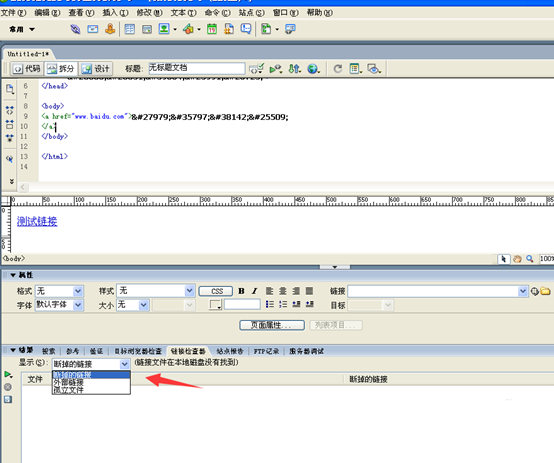554x463 pixels.
Task: Click the Insert Date calendar icon
Action: click(212, 29)
